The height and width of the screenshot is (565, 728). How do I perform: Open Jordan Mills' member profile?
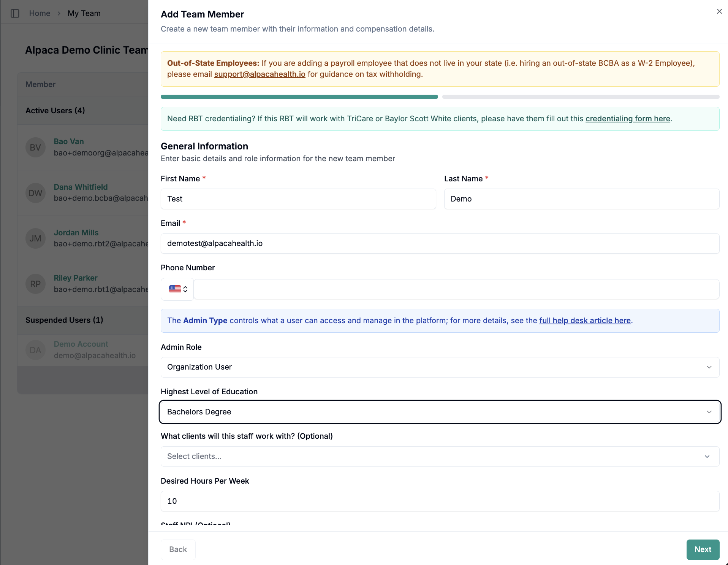pyautogui.click(x=76, y=233)
